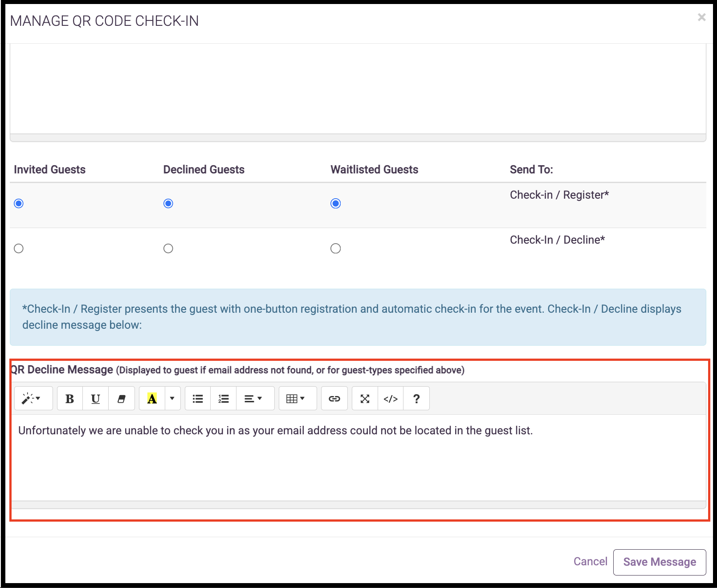The image size is (717, 588).
Task: Select Check-In / Decline for Declined Guests
Action: 168,249
